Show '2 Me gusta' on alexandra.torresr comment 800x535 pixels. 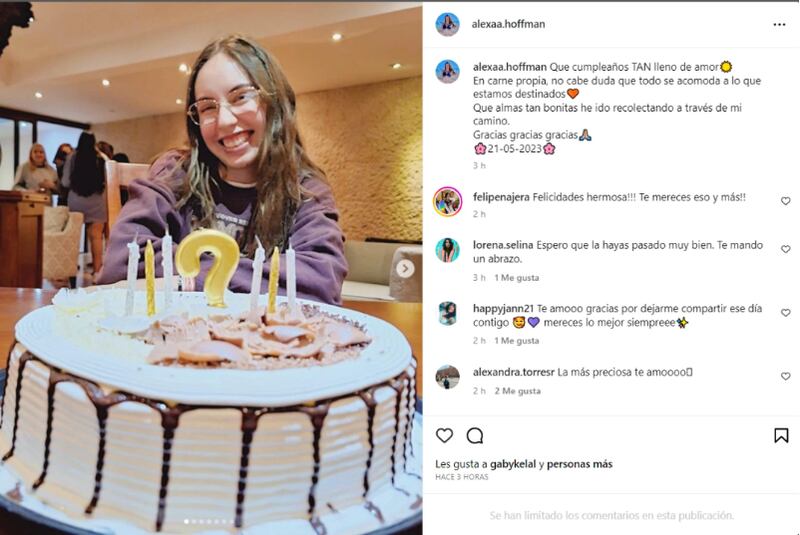pyautogui.click(x=517, y=391)
